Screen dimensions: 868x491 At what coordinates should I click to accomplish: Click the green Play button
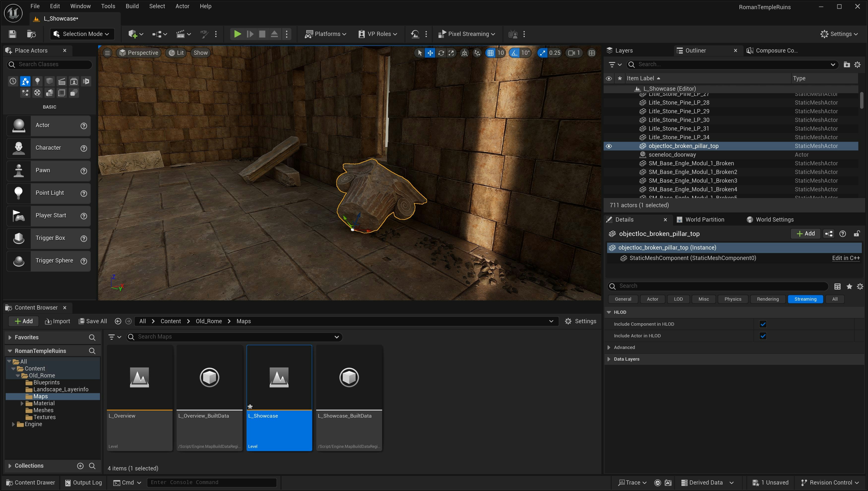237,34
